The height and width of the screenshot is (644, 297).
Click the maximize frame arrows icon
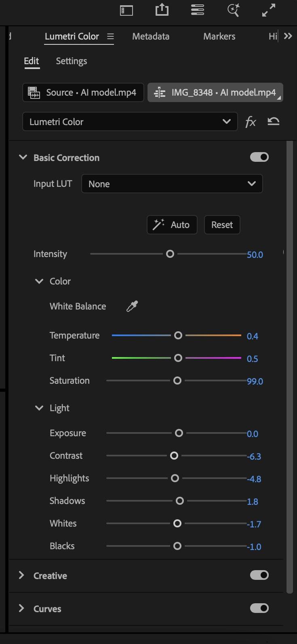click(x=269, y=10)
